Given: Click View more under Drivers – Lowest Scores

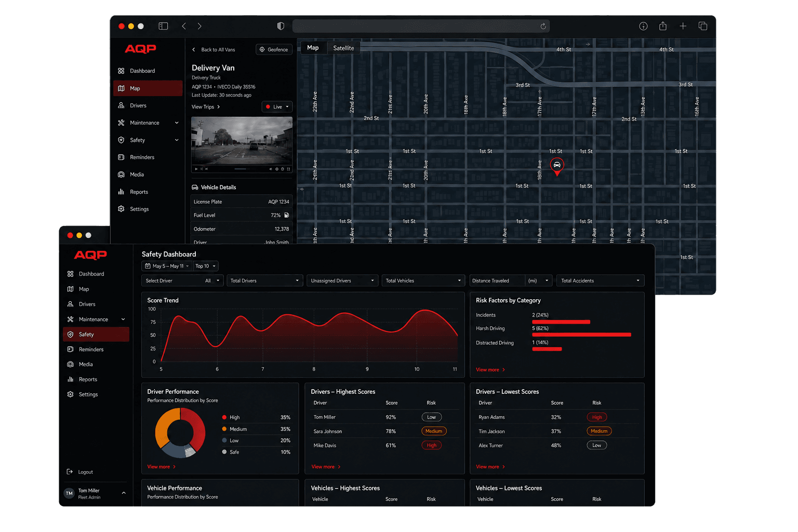Looking at the screenshot, I should 490,467.
